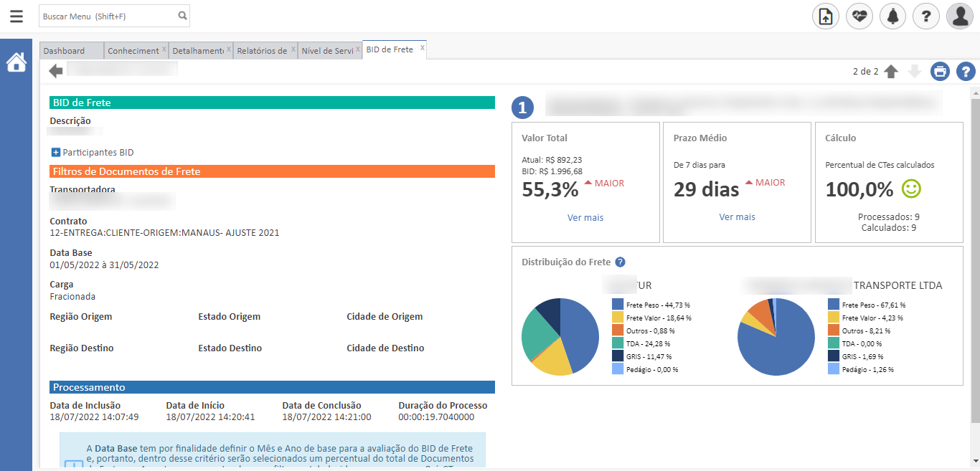Click the Buscar Menu search field

108,16
